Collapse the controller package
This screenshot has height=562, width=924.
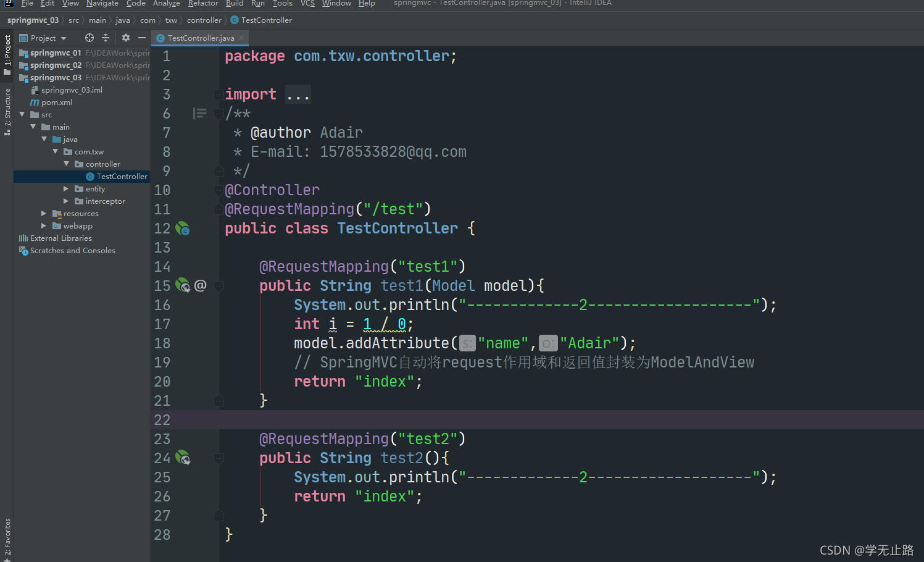point(67,164)
